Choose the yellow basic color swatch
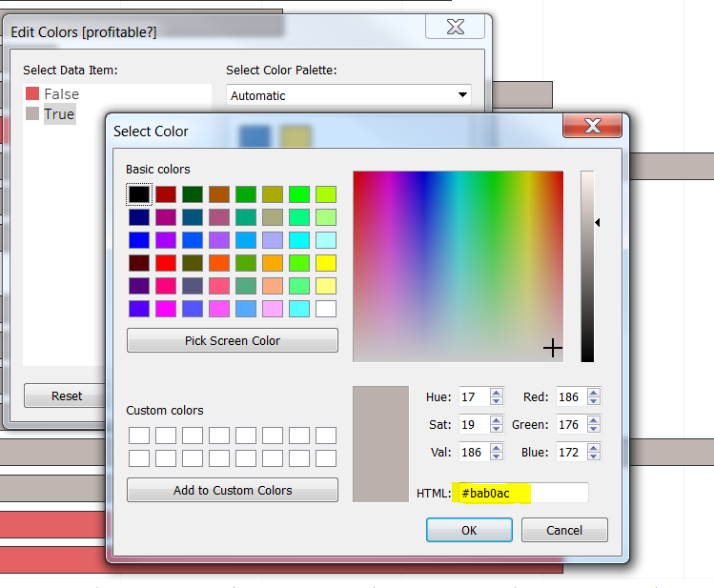This screenshot has width=714, height=588. 326,261
